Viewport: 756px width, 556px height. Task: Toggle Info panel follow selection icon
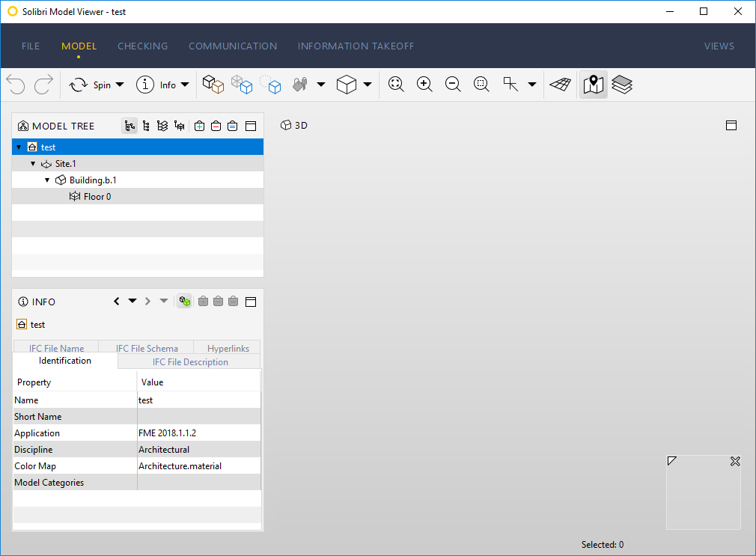click(184, 302)
